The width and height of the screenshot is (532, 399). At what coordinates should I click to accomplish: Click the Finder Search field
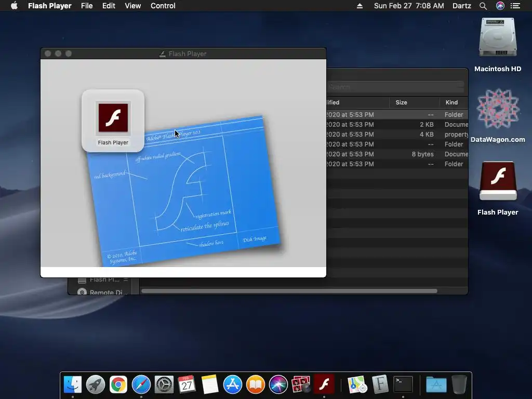pos(395,87)
